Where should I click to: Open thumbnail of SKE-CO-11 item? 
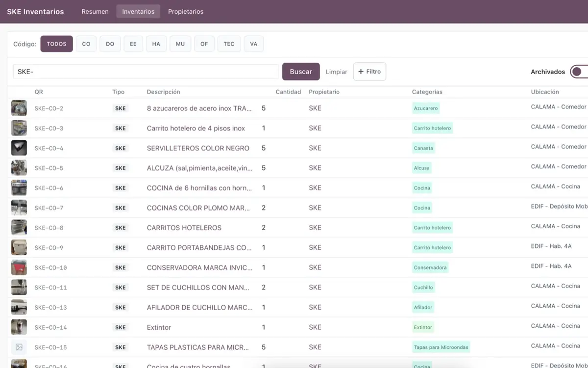tap(19, 288)
